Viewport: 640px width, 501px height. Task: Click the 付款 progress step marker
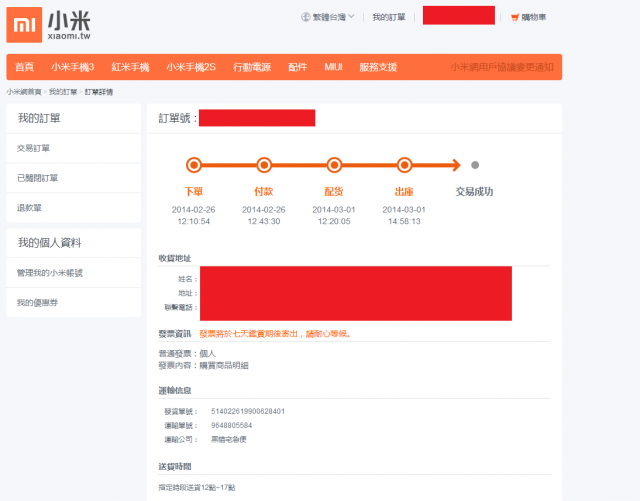click(x=264, y=165)
